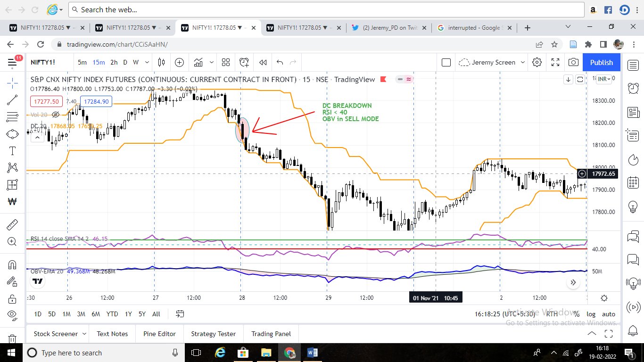Open the Alerts clock panel
Viewport: 644px width, 362px height.
633,88
